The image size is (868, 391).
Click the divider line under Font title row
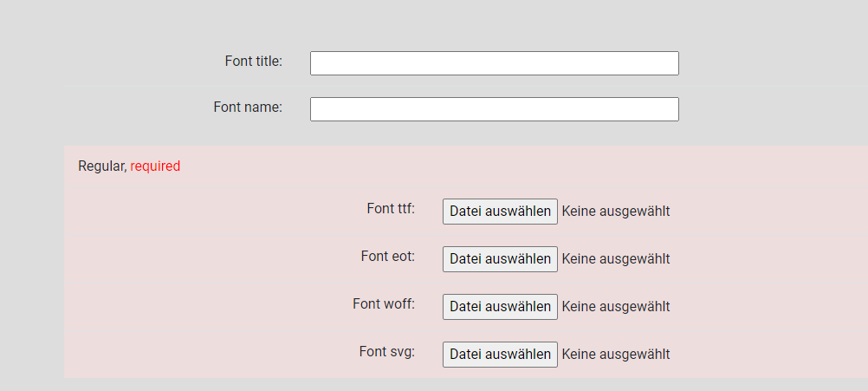pyautogui.click(x=465, y=87)
